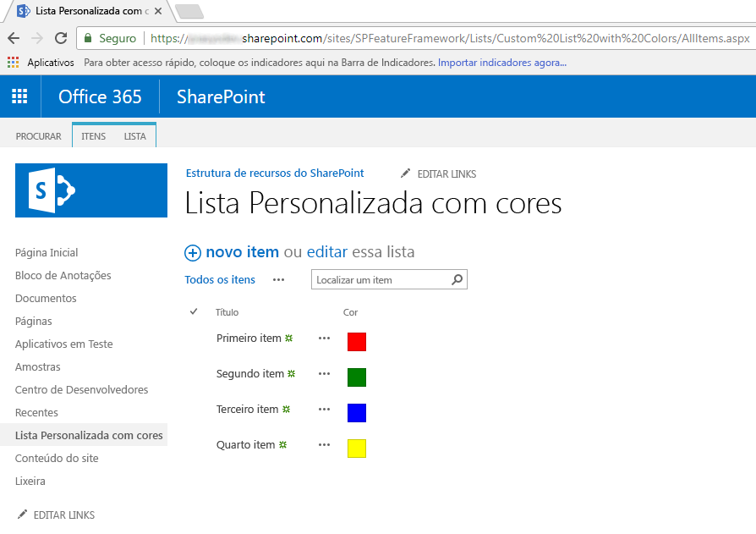Switch to the LISTA ribbon tab
This screenshot has height=534, width=756.
point(135,136)
